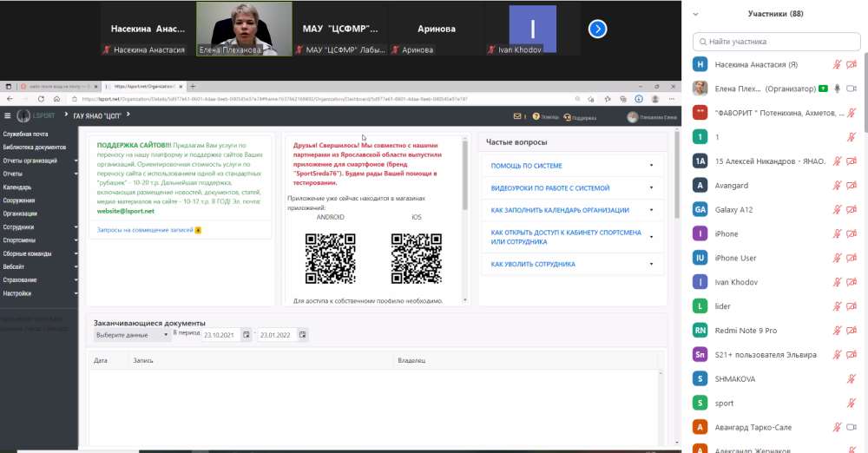
Task: Open the Выберите данные dropdown
Action: 132,335
